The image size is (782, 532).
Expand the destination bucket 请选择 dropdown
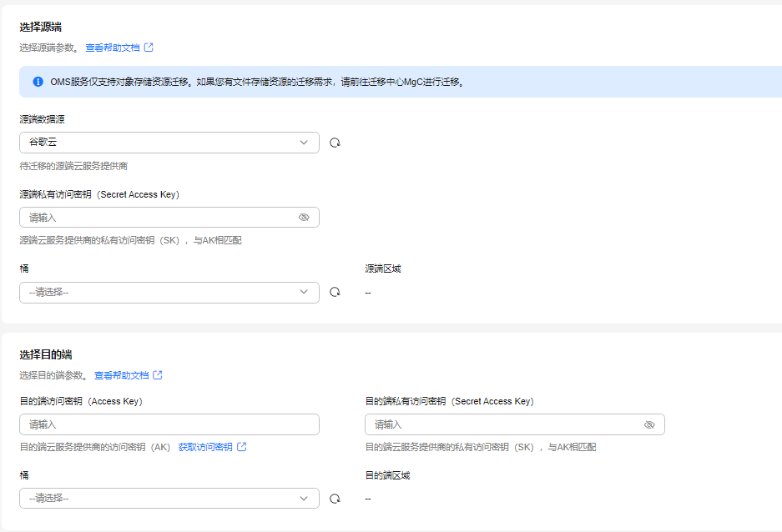click(x=169, y=498)
